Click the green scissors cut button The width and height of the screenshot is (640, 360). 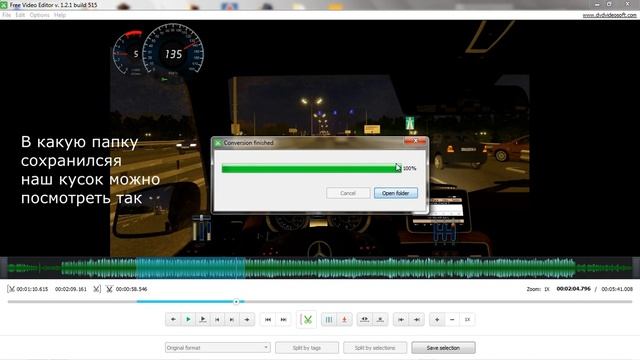[x=306, y=320]
